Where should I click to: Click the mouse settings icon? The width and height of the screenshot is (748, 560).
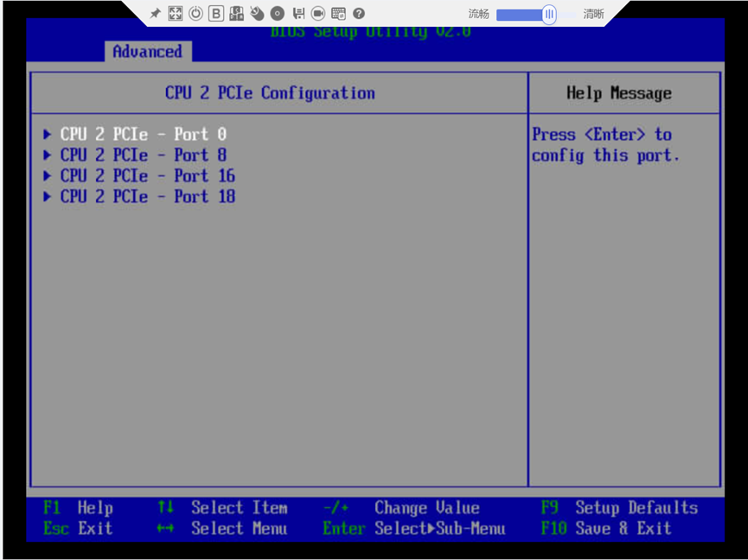pyautogui.click(x=257, y=13)
